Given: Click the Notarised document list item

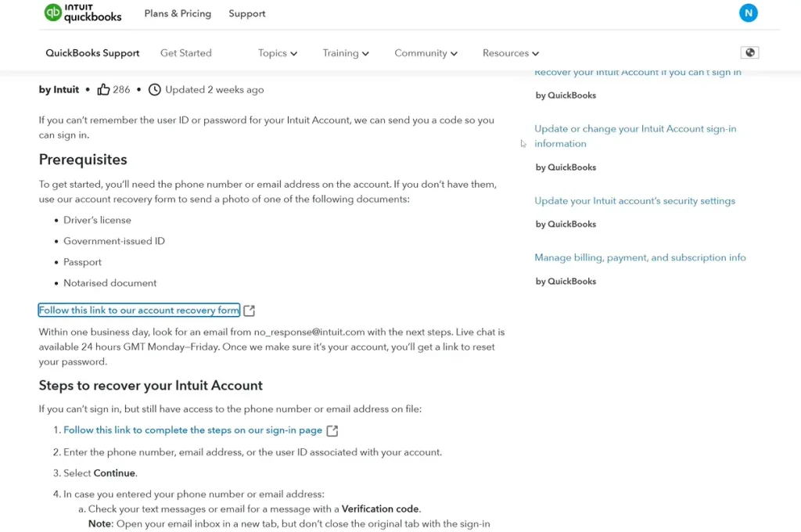Looking at the screenshot, I should click(110, 283).
